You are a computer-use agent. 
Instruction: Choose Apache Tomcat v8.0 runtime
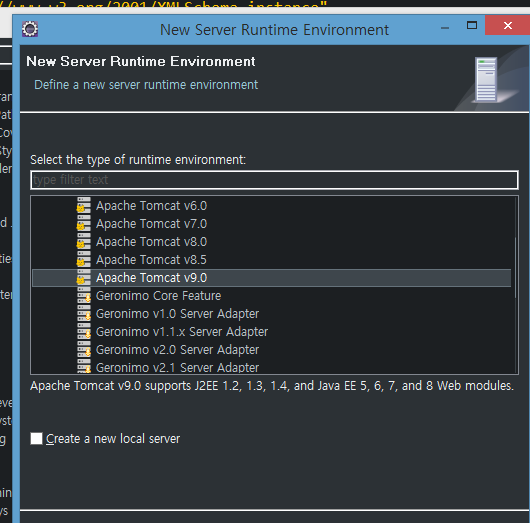(151, 241)
